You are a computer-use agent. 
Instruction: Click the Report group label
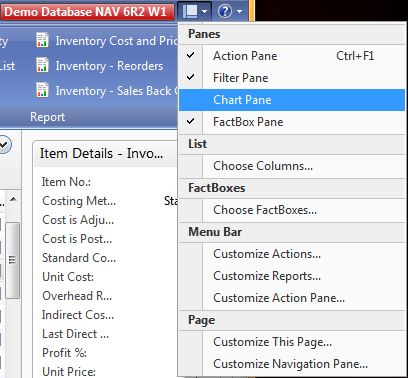[x=48, y=117]
